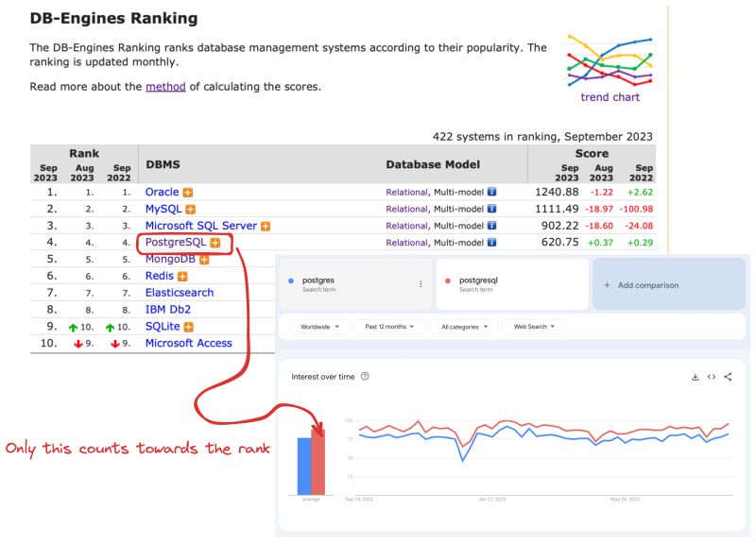Click SQL Server score 902.22
The image size is (756, 543).
click(x=559, y=226)
